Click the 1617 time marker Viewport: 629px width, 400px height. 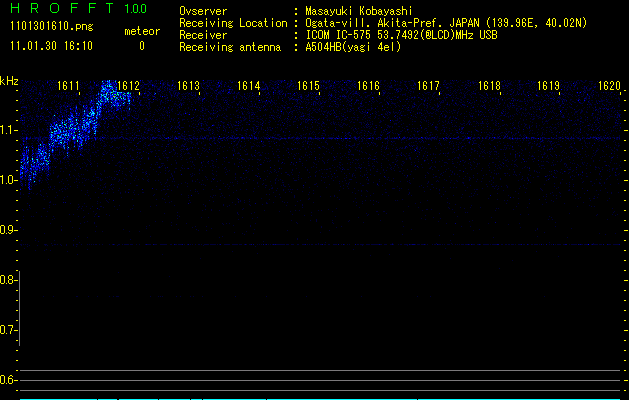pyautogui.click(x=428, y=86)
